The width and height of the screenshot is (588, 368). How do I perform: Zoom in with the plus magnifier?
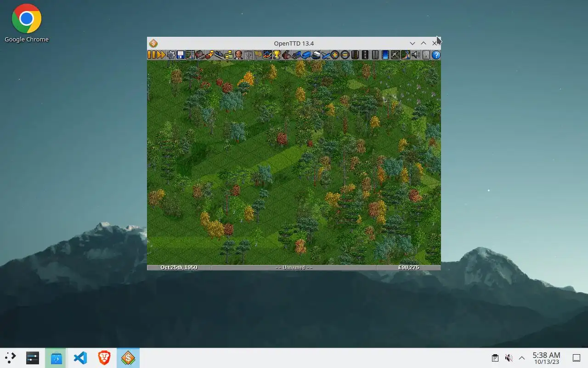335,55
